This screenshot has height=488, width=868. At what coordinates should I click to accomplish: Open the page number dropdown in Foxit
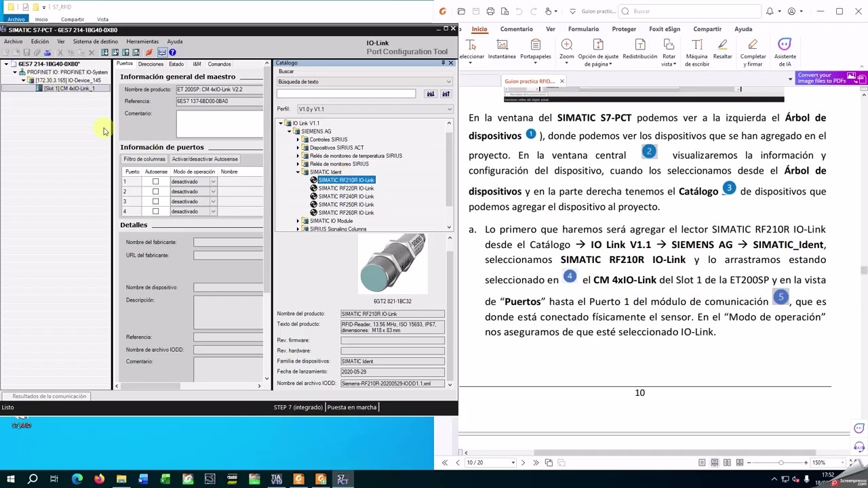pyautogui.click(x=513, y=462)
